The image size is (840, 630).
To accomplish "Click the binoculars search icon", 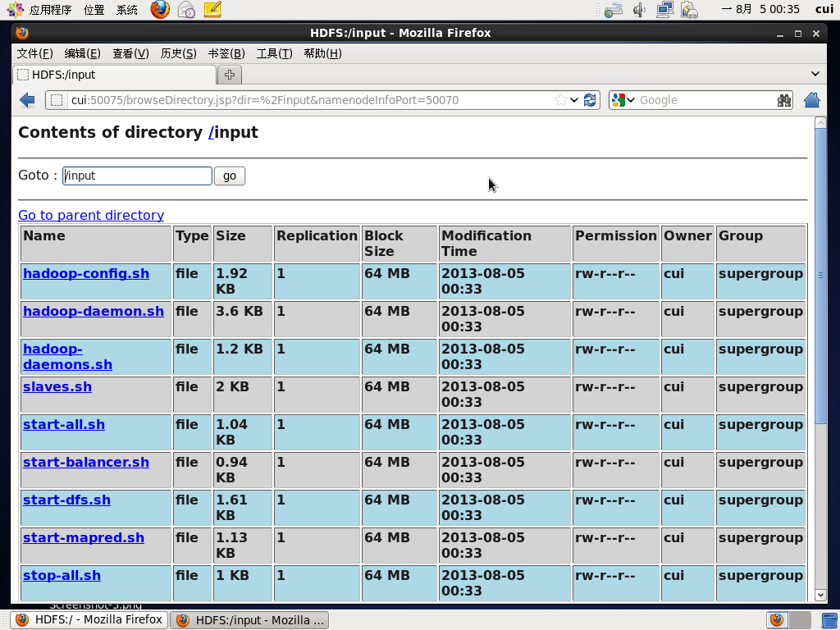I will 783,100.
